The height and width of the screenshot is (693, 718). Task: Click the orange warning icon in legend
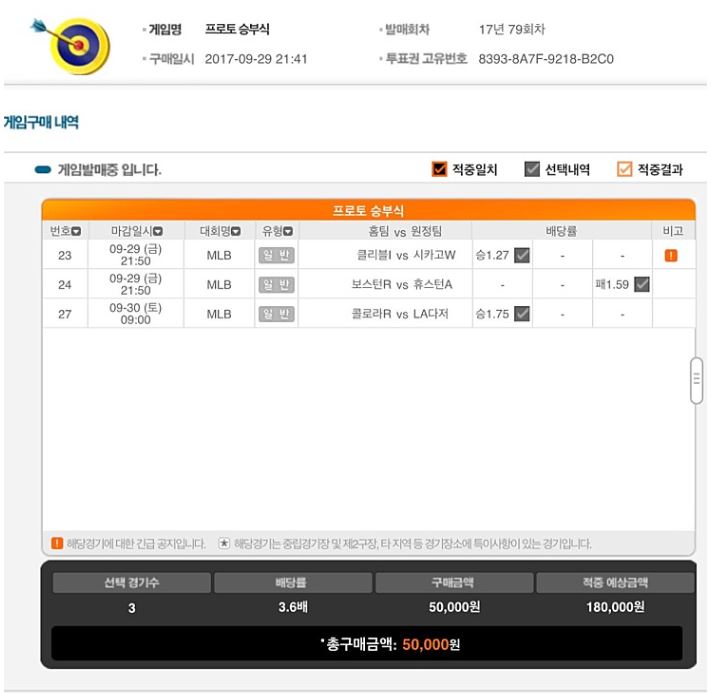57,543
